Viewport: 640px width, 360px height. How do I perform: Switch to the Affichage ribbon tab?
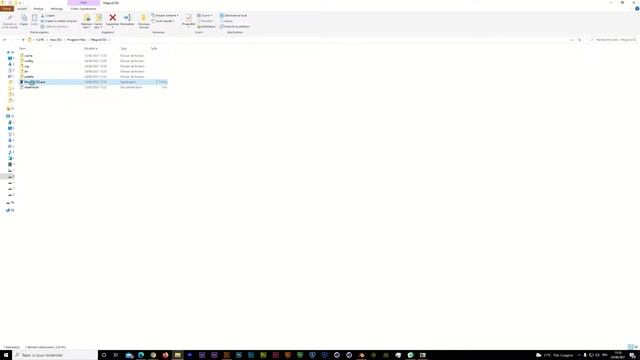click(x=57, y=9)
